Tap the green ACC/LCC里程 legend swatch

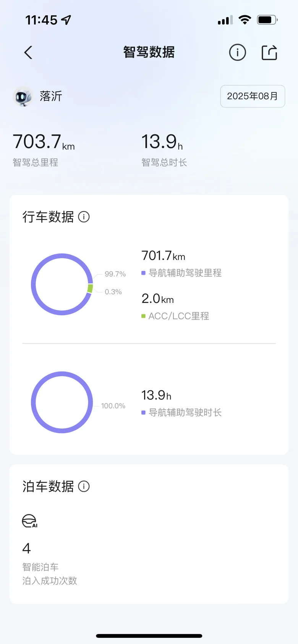tap(144, 316)
